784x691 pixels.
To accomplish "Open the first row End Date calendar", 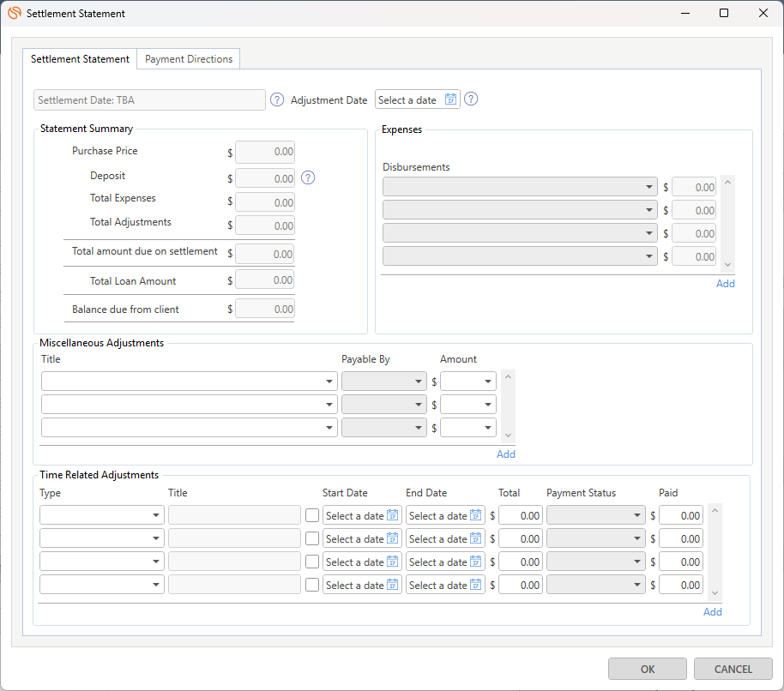I will (x=476, y=515).
